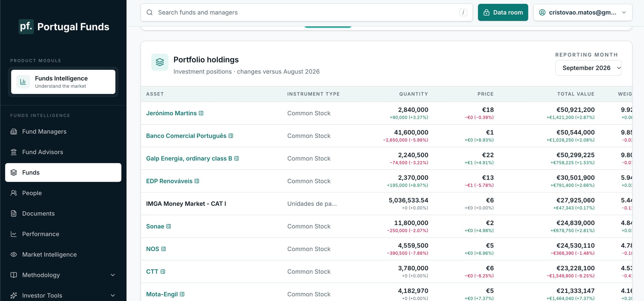
Task: Click the Funds Intelligence bar chart icon
Action: 23,82
